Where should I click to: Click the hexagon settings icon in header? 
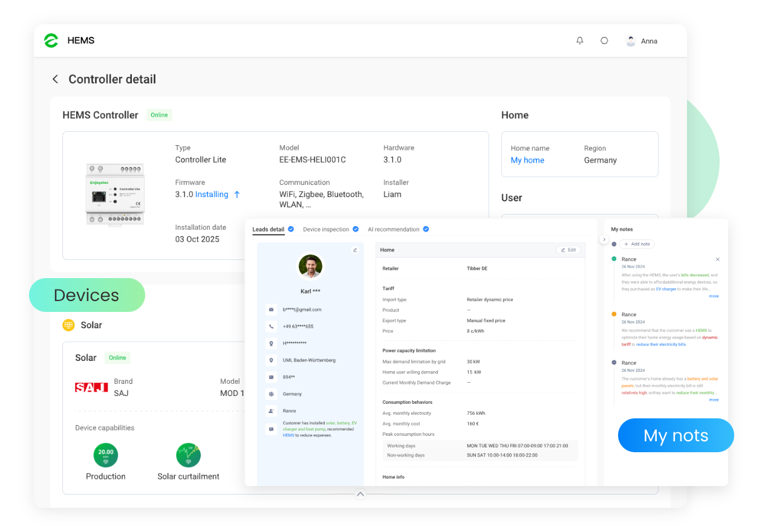604,41
